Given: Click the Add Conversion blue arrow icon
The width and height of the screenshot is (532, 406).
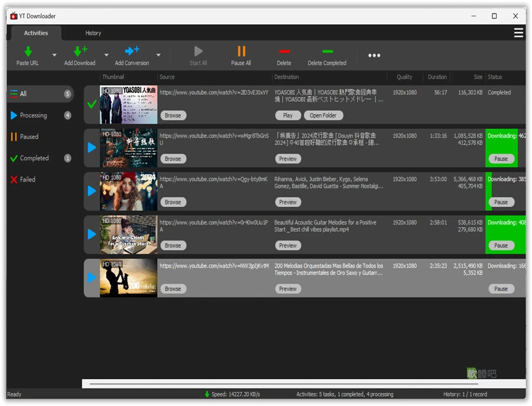Looking at the screenshot, I should pos(132,51).
